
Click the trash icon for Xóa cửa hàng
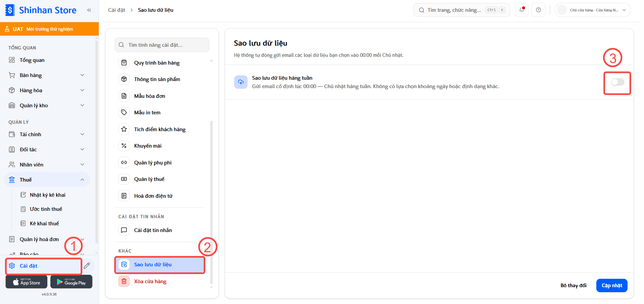pyautogui.click(x=124, y=281)
